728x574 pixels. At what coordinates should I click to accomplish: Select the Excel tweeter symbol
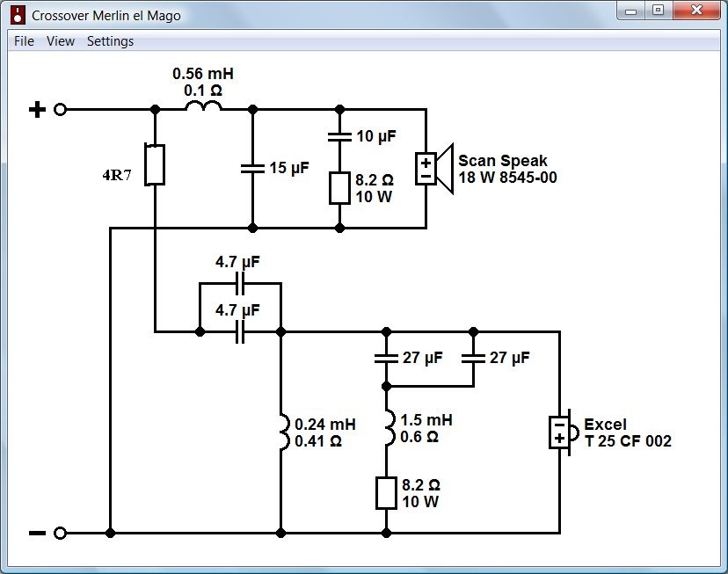(x=564, y=432)
